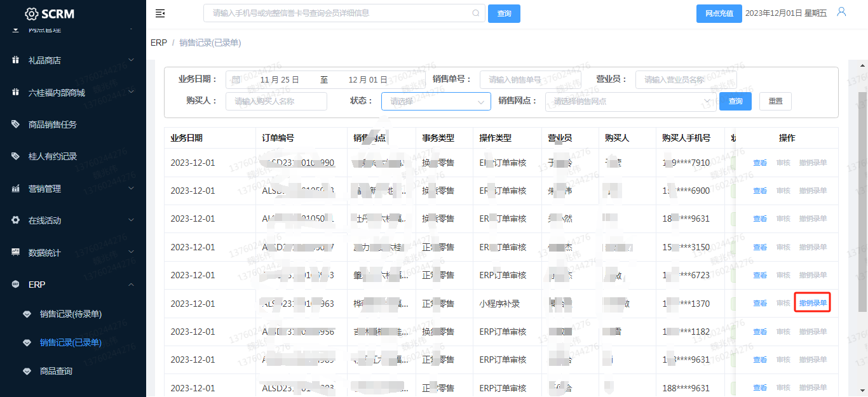Click the 操作类型 column header
868x397 pixels.
point(496,138)
